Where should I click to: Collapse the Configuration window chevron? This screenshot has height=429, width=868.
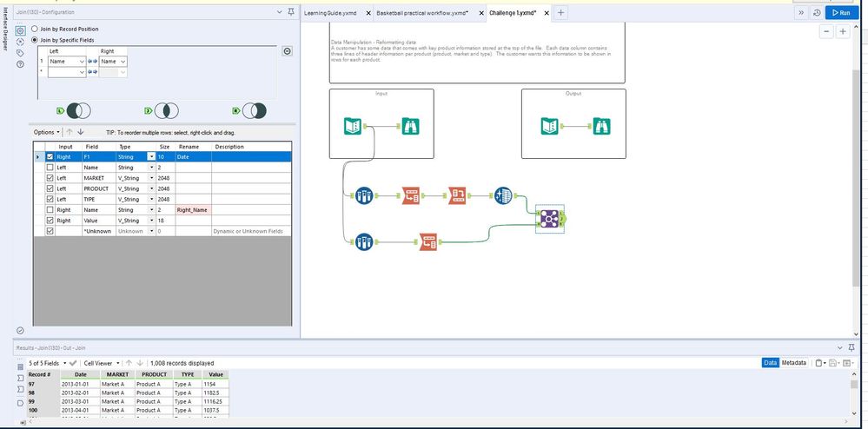pyautogui.click(x=279, y=12)
